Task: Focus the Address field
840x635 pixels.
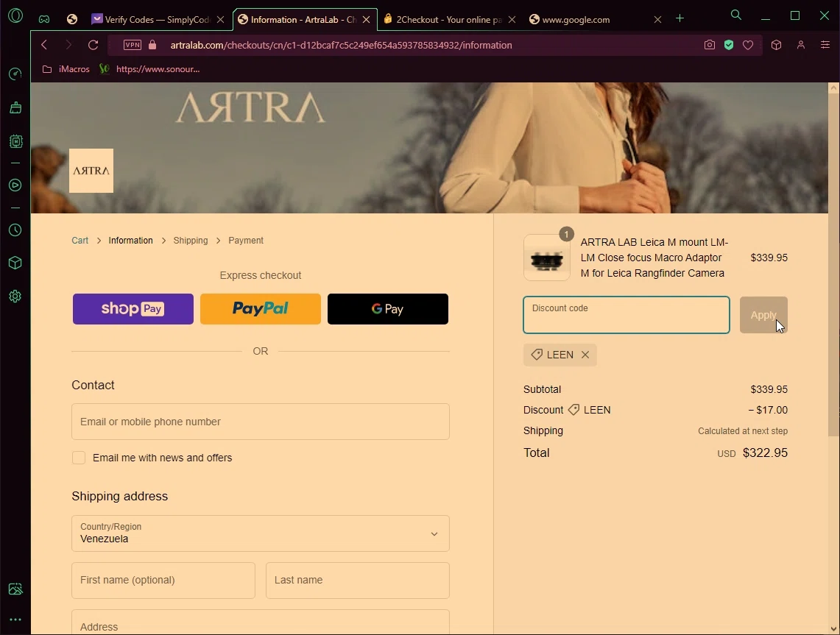Action: pos(261,622)
